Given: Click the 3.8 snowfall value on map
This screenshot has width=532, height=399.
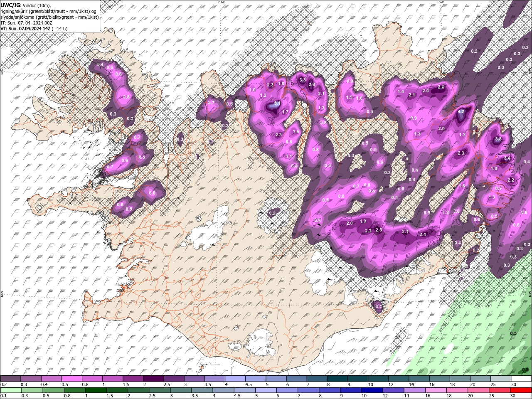Looking at the screenshot, I should (498, 139).
